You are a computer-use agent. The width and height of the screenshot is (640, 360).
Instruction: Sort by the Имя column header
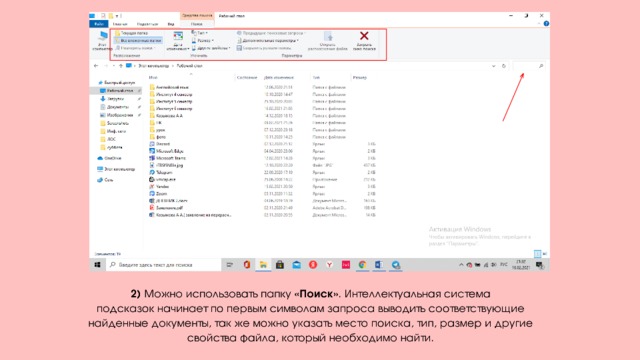click(153, 77)
